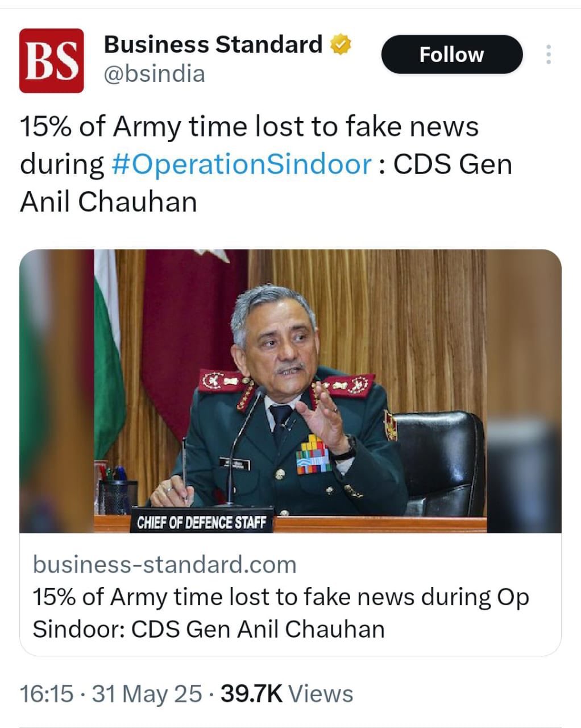
Task: Follow the Business Standard account
Action: [x=451, y=53]
